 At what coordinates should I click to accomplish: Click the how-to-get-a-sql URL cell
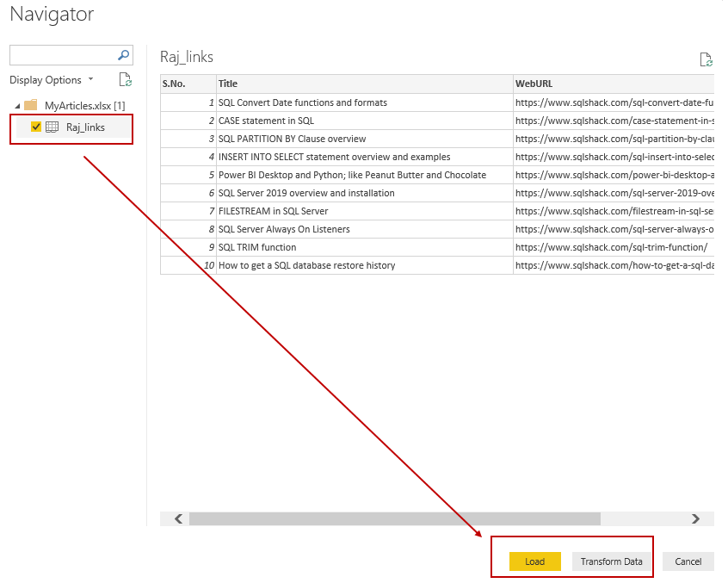click(614, 266)
